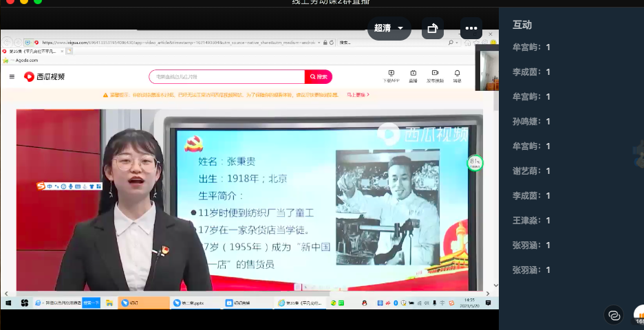
Task: Click the emoji face icon on IME toolbar
Action: (x=64, y=186)
